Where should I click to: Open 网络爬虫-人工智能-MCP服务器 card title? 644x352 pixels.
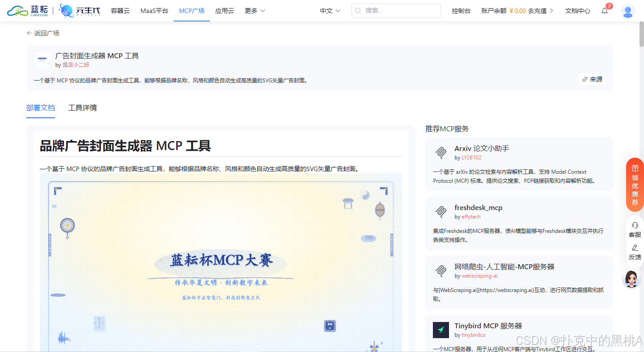point(504,266)
